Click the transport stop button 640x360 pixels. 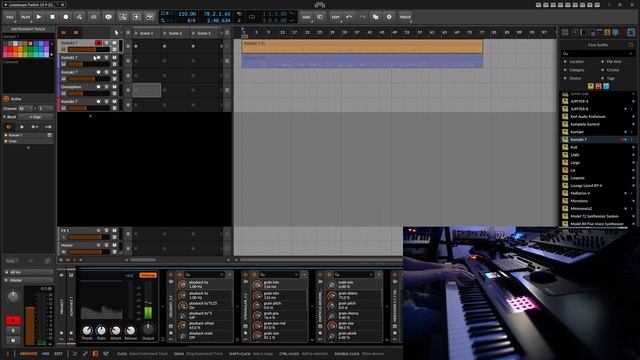tap(52, 17)
